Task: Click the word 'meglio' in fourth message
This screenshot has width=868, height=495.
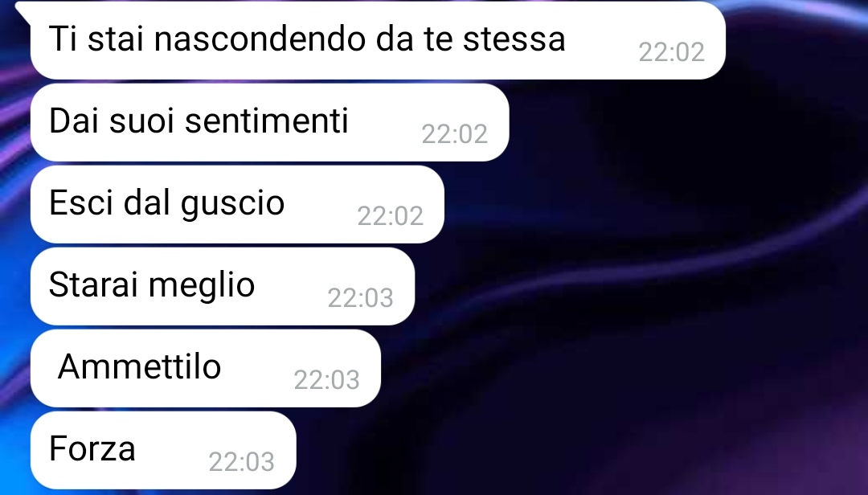Action: 202,286
